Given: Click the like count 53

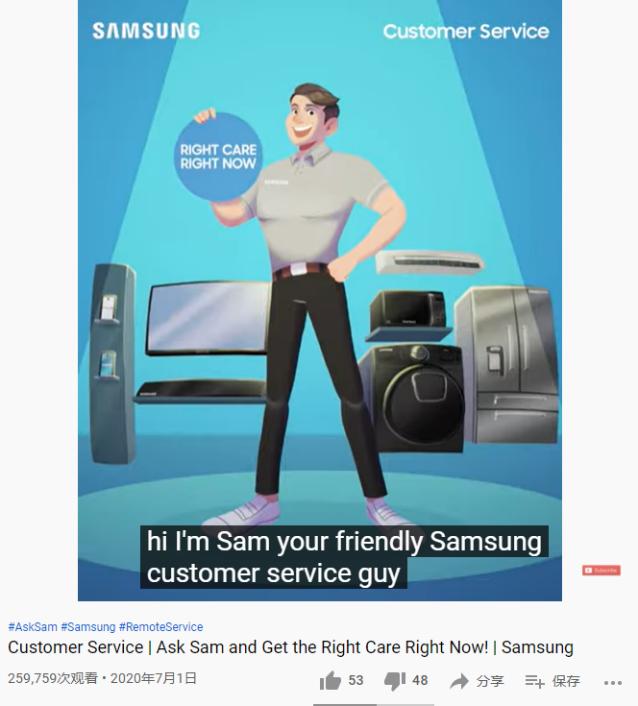Looking at the screenshot, I should [355, 680].
